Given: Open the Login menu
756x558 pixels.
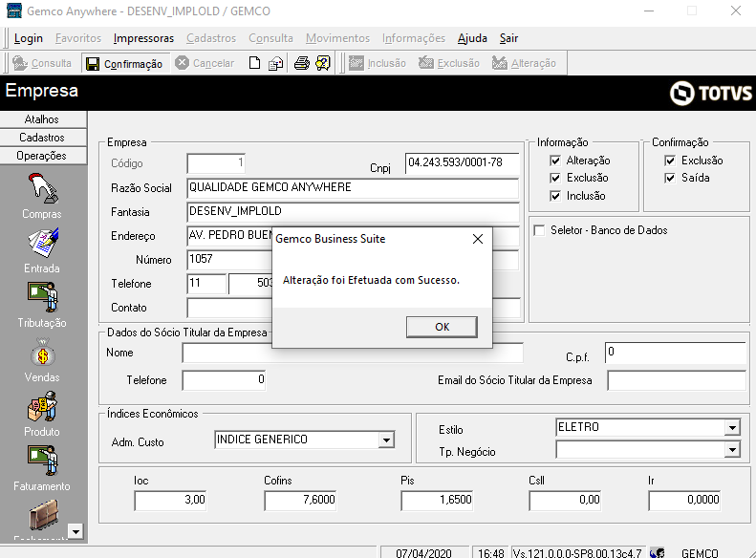Looking at the screenshot, I should click(x=29, y=38).
